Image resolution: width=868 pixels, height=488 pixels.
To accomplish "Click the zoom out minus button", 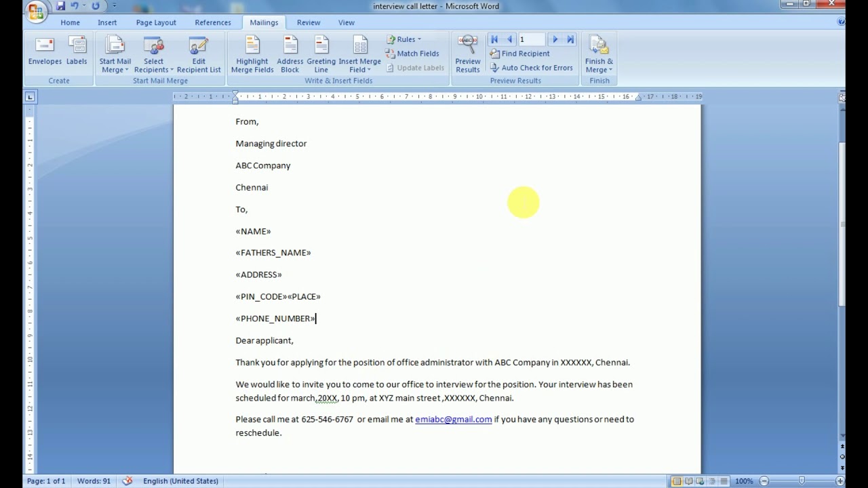I will (764, 481).
